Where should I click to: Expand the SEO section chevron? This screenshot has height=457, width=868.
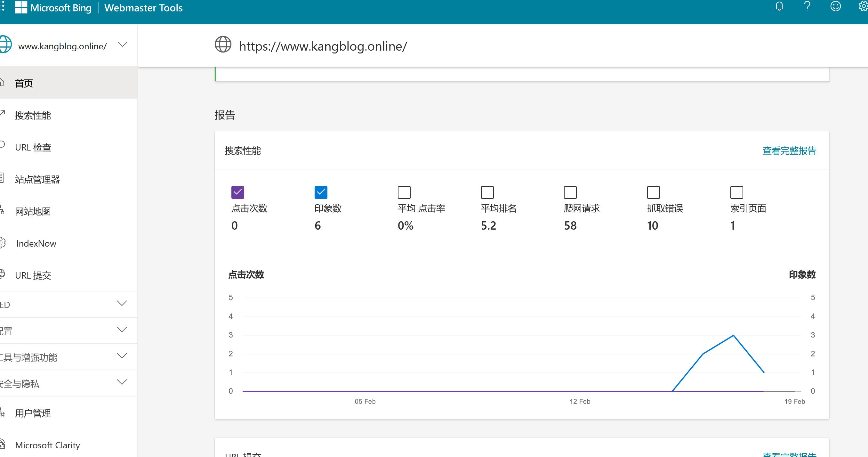[x=122, y=303]
